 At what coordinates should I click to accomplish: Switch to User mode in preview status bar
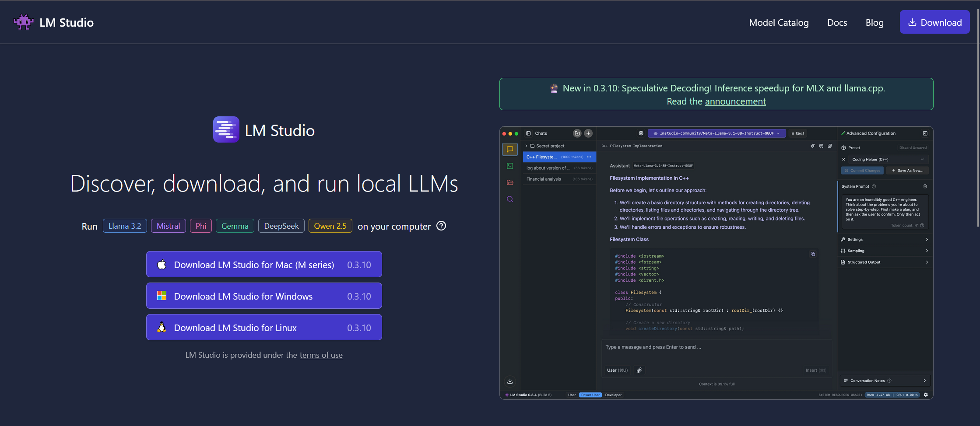pos(572,395)
